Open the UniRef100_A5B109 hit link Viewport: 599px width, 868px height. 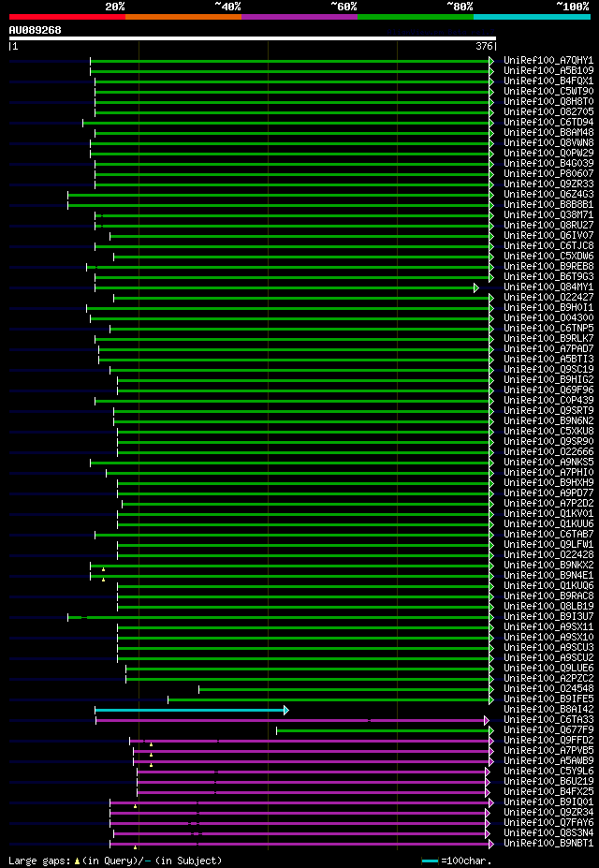coord(548,71)
